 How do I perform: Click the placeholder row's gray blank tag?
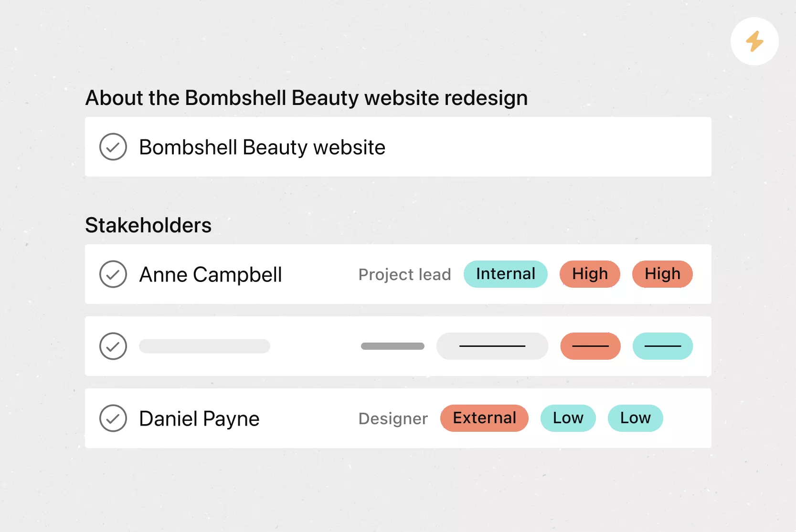click(x=492, y=346)
